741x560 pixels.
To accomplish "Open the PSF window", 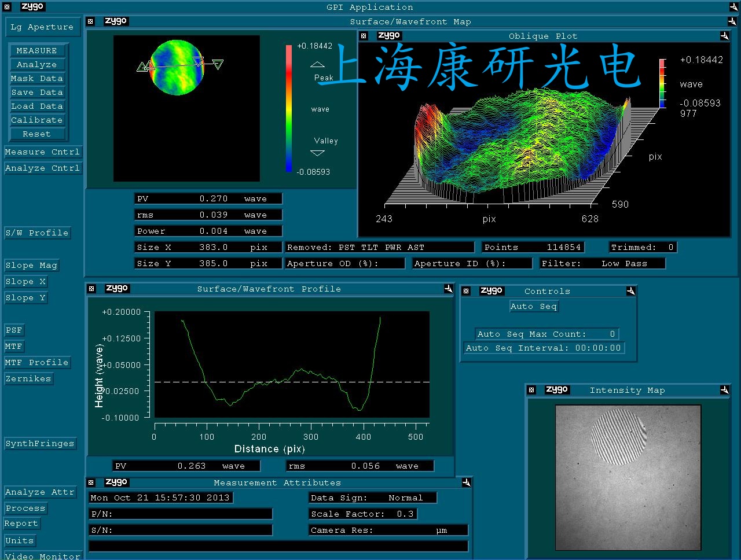I will tap(14, 330).
